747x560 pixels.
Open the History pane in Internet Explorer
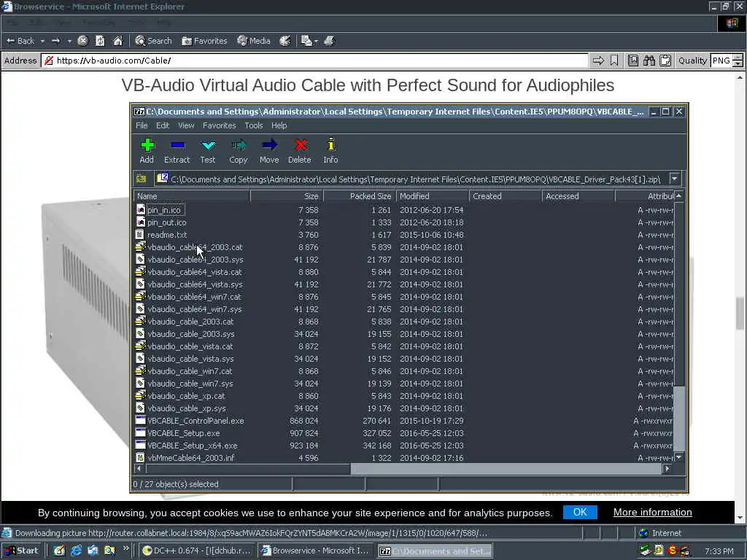click(285, 41)
